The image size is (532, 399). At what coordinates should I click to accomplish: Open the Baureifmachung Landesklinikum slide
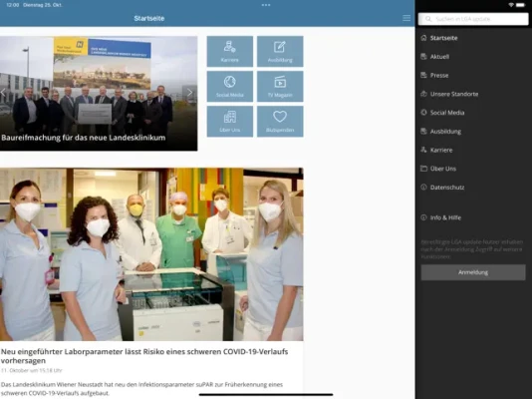tap(99, 94)
